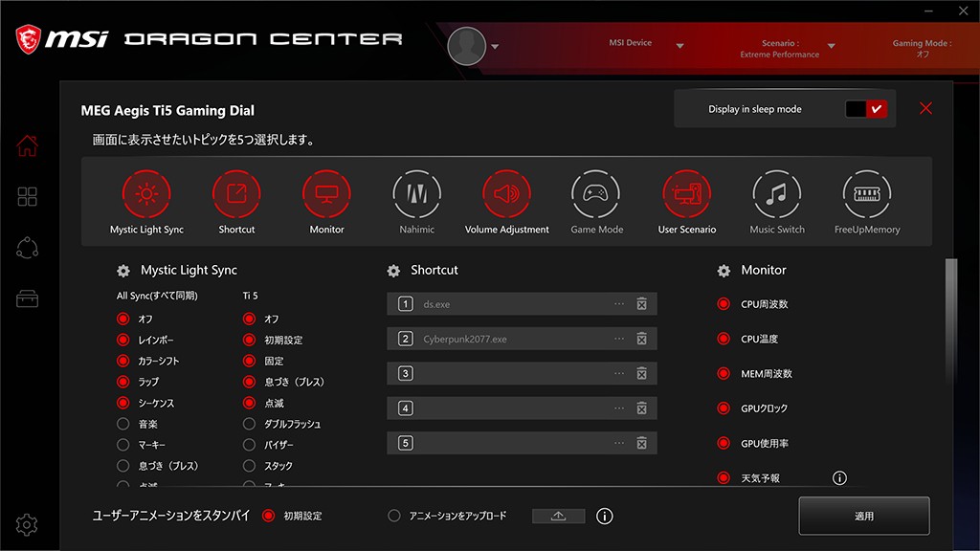Click the empty shortcut 4 field
Screen dimensions: 980x551
522,408
